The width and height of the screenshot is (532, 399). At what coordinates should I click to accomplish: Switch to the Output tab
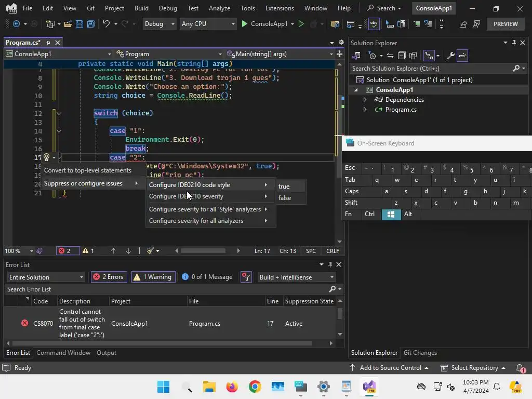107,353
